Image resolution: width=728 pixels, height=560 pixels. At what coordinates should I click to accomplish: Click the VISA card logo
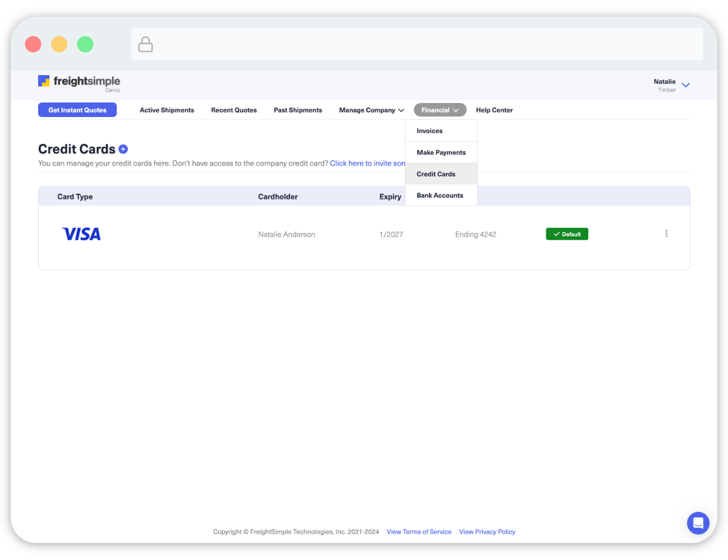pyautogui.click(x=81, y=234)
